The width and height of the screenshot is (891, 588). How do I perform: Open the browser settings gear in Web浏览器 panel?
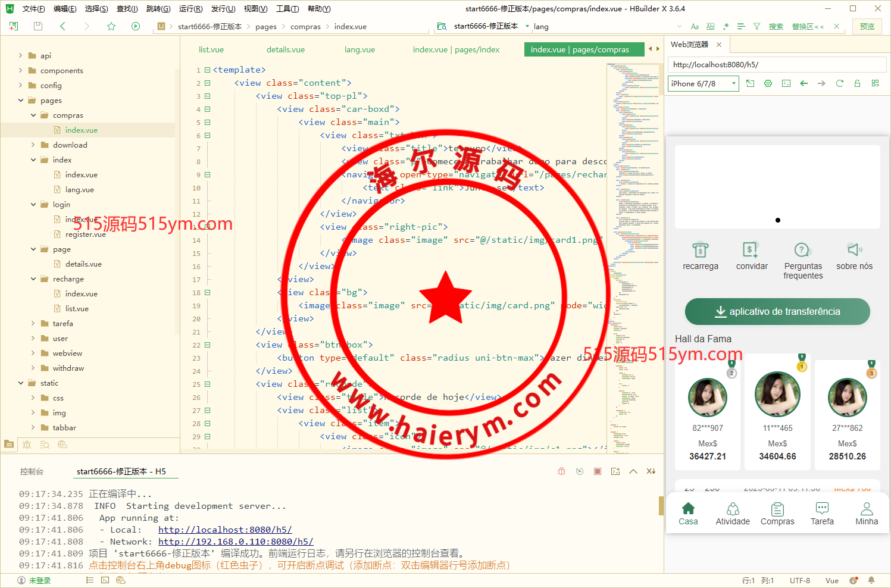point(768,83)
